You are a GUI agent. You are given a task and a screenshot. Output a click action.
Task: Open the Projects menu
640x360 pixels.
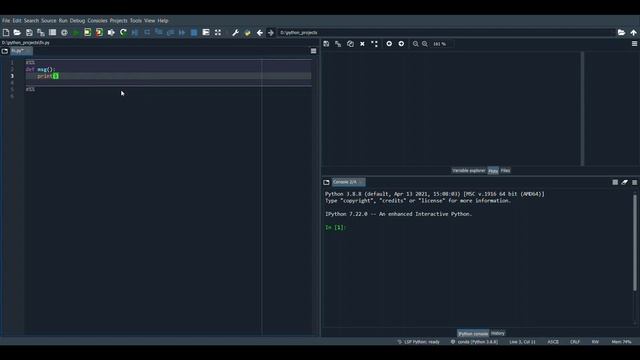(118, 20)
